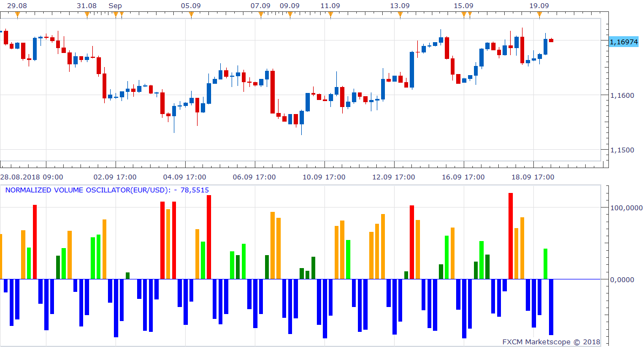Click the 12.09 17:00 time label

coord(394,177)
